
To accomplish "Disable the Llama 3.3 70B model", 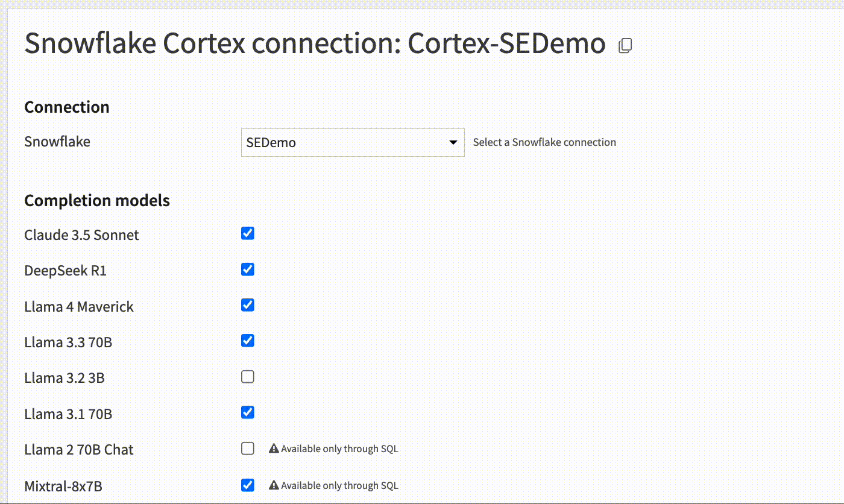I will (247, 341).
